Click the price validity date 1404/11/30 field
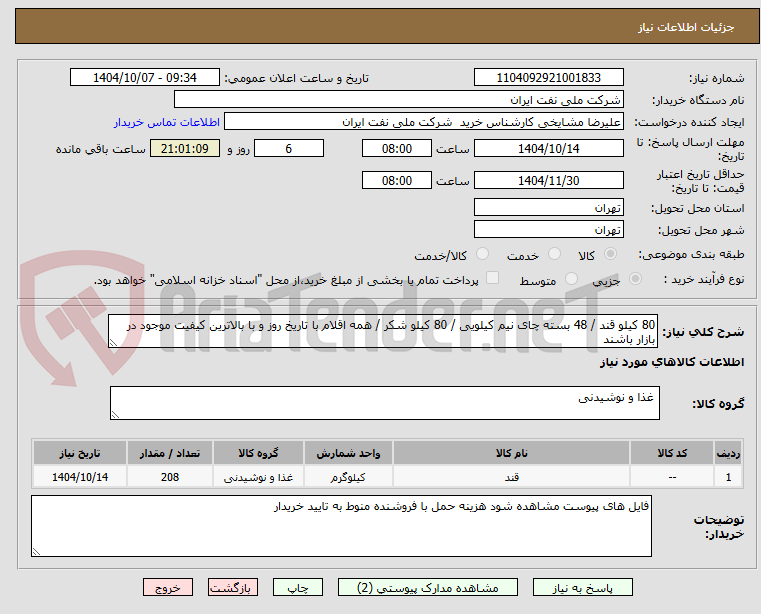Viewport: 761px width, 614px height. click(x=548, y=180)
